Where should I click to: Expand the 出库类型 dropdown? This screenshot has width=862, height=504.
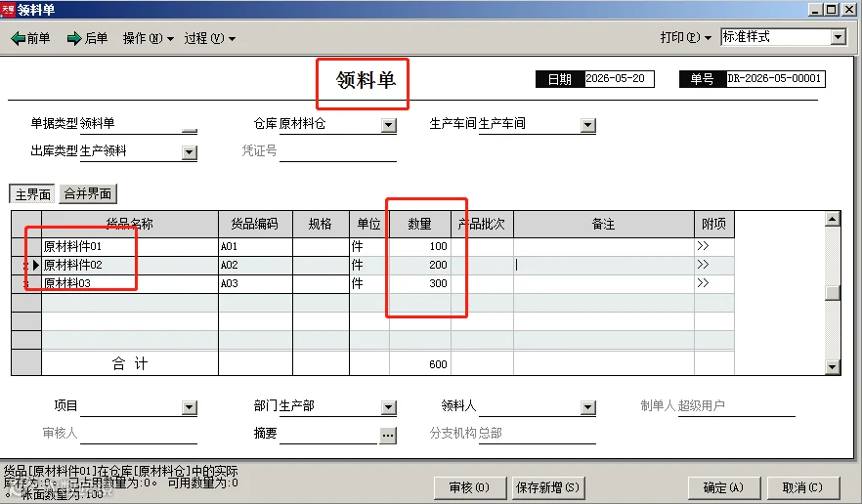(190, 152)
